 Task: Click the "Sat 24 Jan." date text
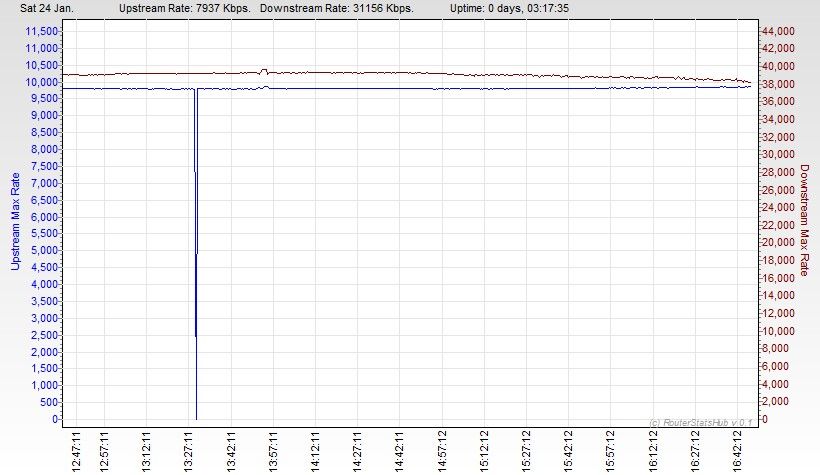(47, 8)
